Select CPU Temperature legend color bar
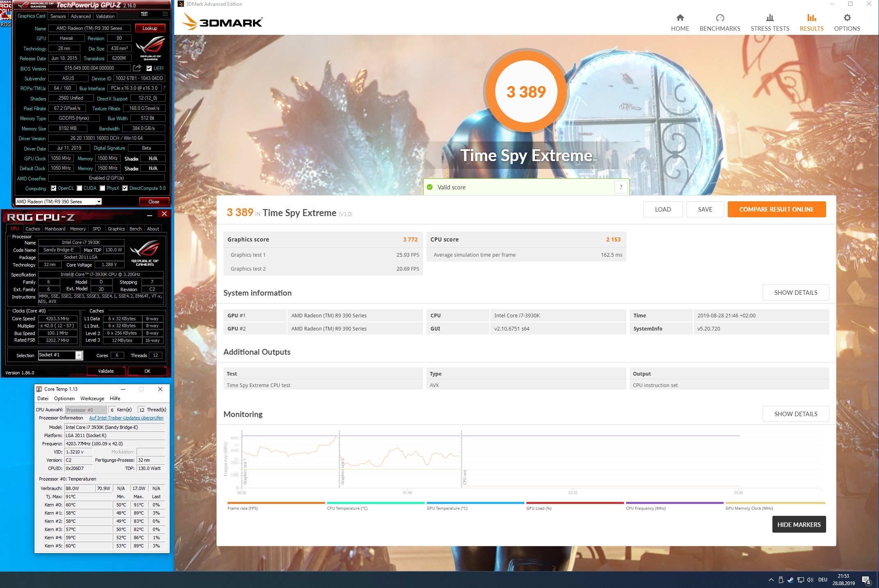The height and width of the screenshot is (588, 879). coord(376,503)
